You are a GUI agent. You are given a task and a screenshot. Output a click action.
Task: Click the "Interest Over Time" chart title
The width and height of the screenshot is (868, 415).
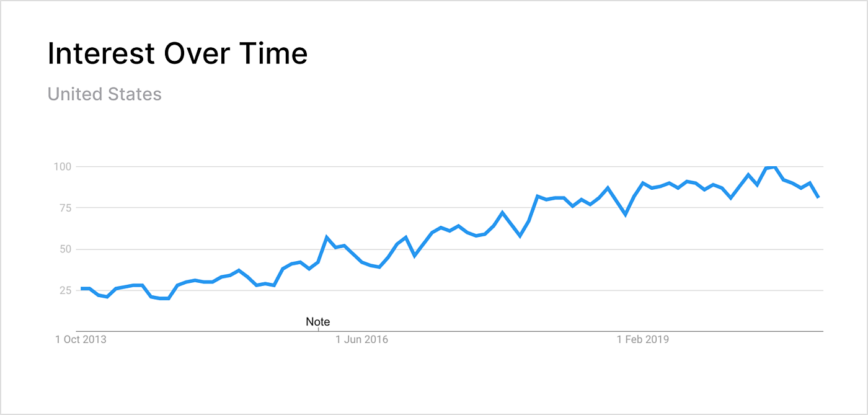click(177, 54)
